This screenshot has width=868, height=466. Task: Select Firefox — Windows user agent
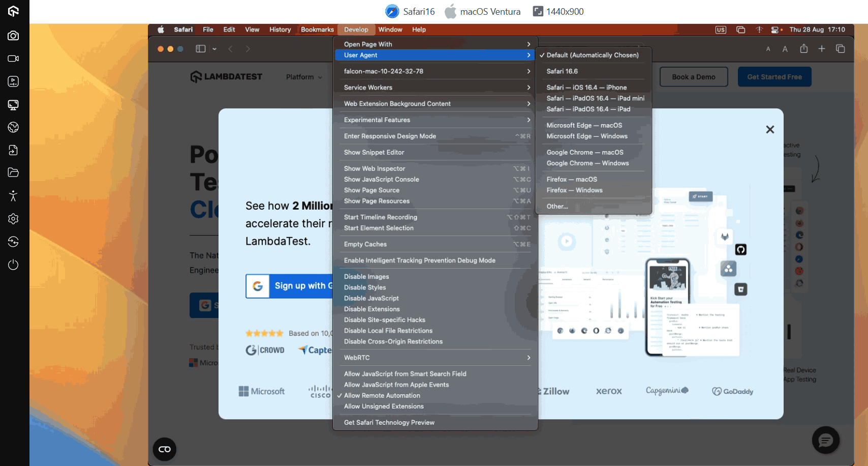pyautogui.click(x=594, y=190)
